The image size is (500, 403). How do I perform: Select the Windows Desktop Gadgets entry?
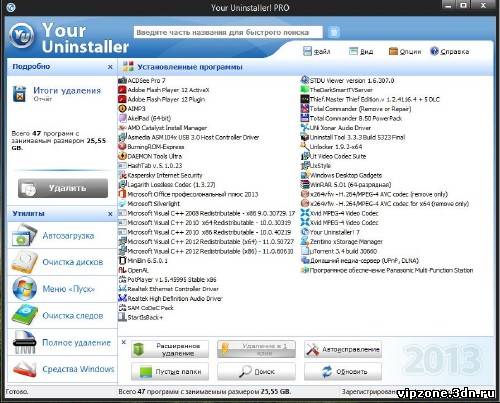pyautogui.click(x=342, y=175)
